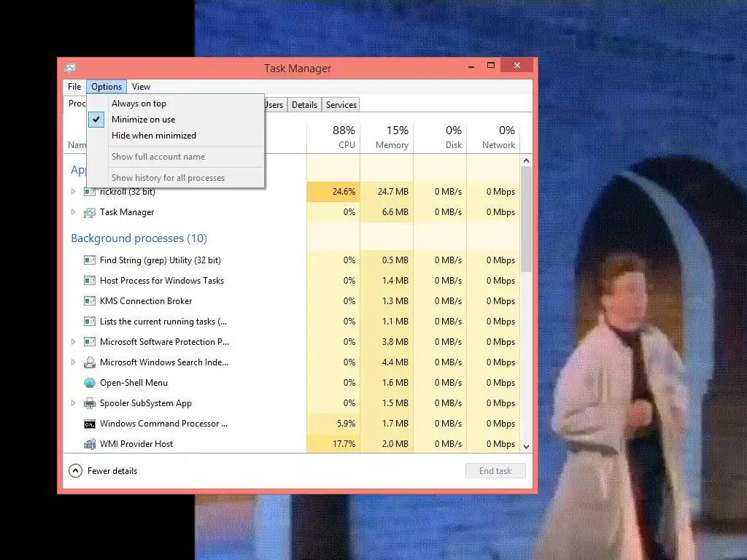747x560 pixels.
Task: Click the Lists the current running tasks icon
Action: [x=90, y=322]
